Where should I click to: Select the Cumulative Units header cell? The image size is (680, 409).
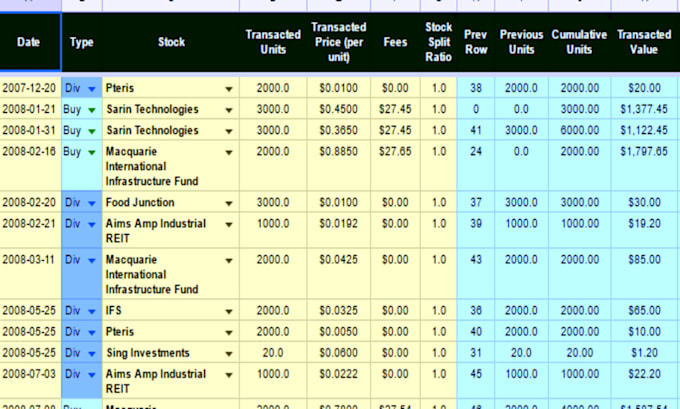coord(579,42)
